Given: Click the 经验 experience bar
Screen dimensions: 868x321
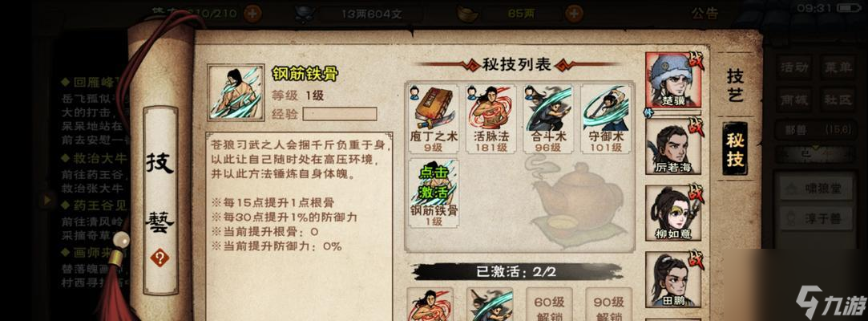Looking at the screenshot, I should click(339, 114).
